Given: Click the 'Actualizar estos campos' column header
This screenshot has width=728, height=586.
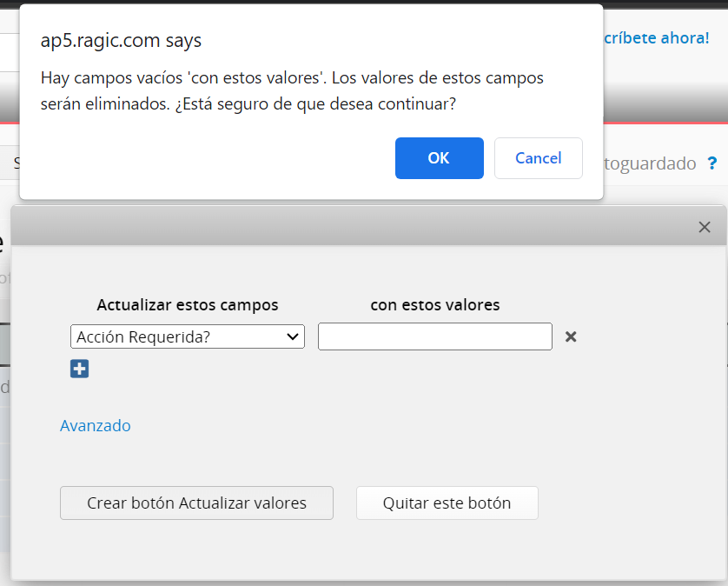Looking at the screenshot, I should [188, 305].
